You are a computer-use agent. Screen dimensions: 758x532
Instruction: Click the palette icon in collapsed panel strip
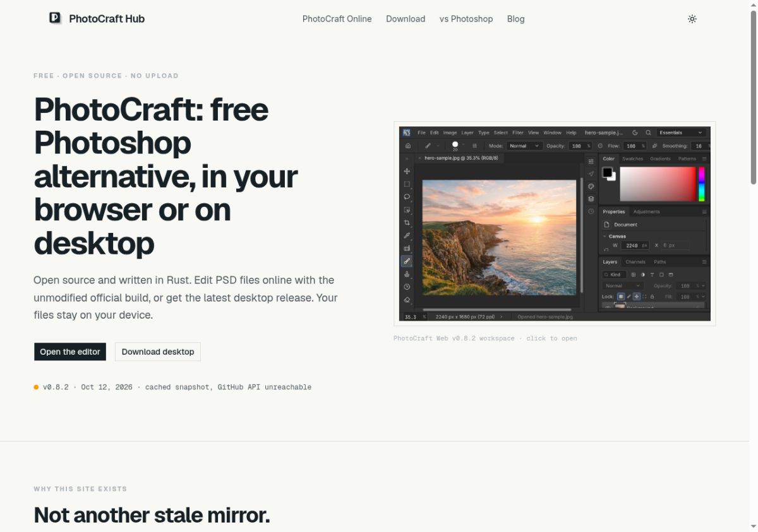[591, 186]
